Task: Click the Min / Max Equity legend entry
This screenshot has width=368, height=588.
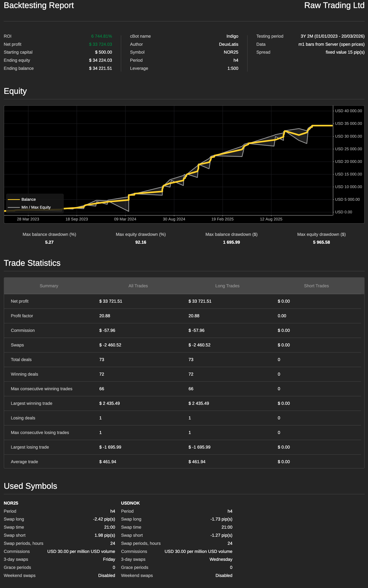Action: tap(36, 207)
